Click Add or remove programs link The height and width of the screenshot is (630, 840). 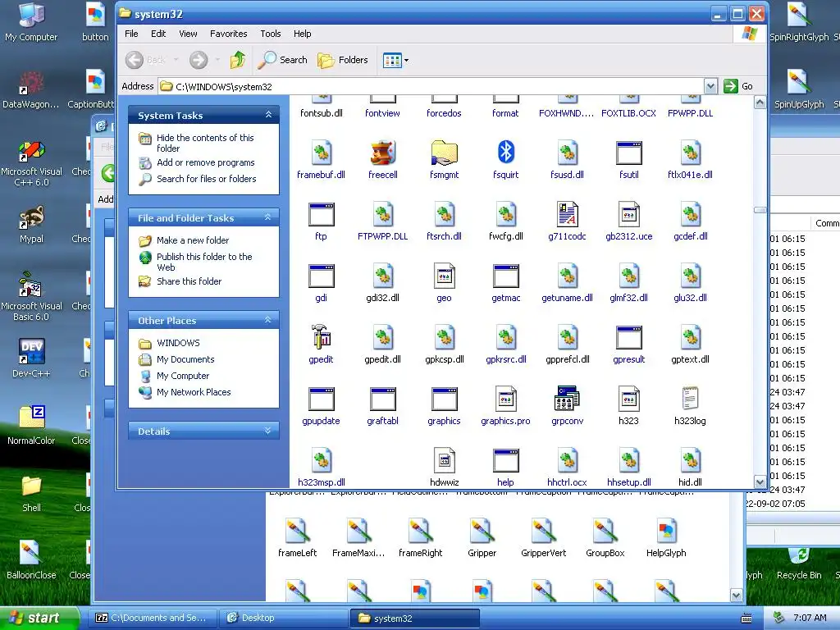(206, 162)
